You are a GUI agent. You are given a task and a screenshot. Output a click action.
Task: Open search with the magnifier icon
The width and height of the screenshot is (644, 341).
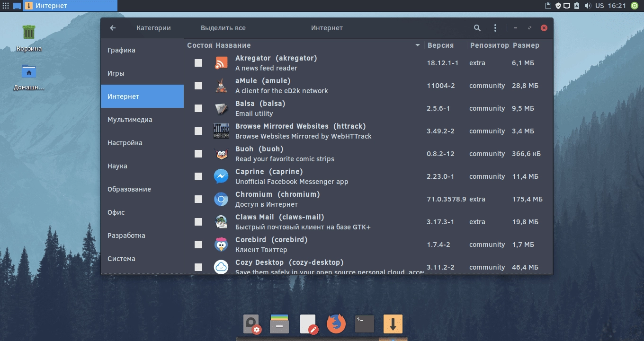tap(477, 28)
